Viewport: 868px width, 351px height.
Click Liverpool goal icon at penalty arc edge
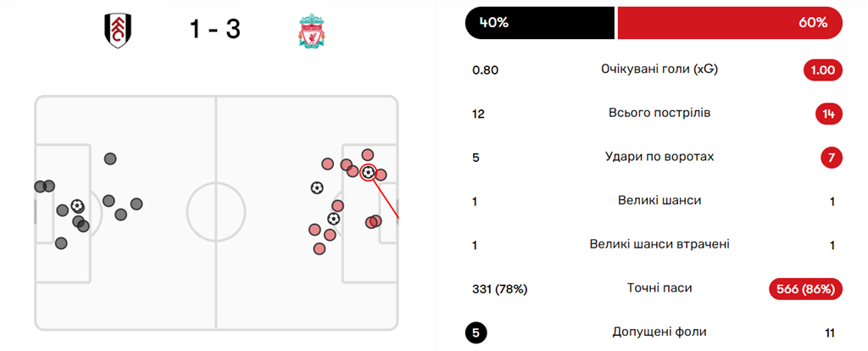point(333,219)
